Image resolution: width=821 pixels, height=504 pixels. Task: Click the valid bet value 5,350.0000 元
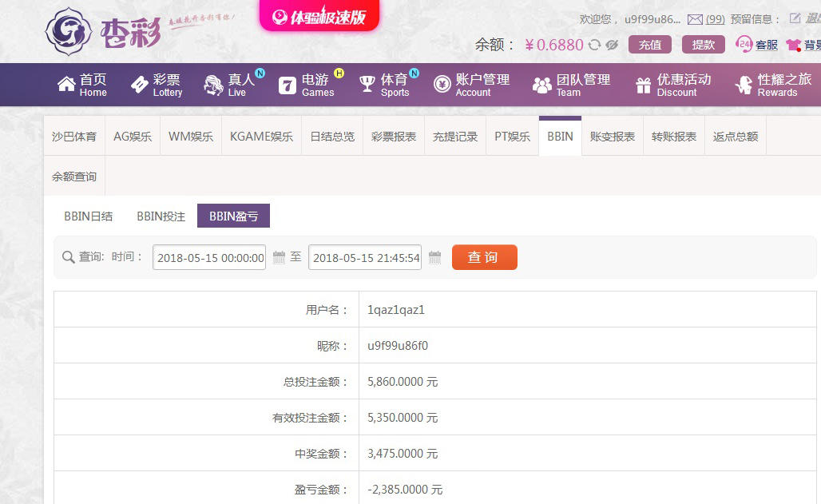[403, 418]
